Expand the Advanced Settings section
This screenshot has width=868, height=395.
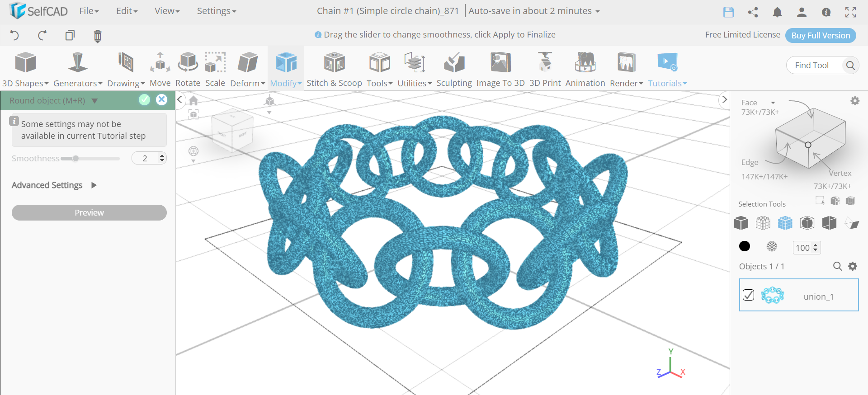(x=54, y=185)
